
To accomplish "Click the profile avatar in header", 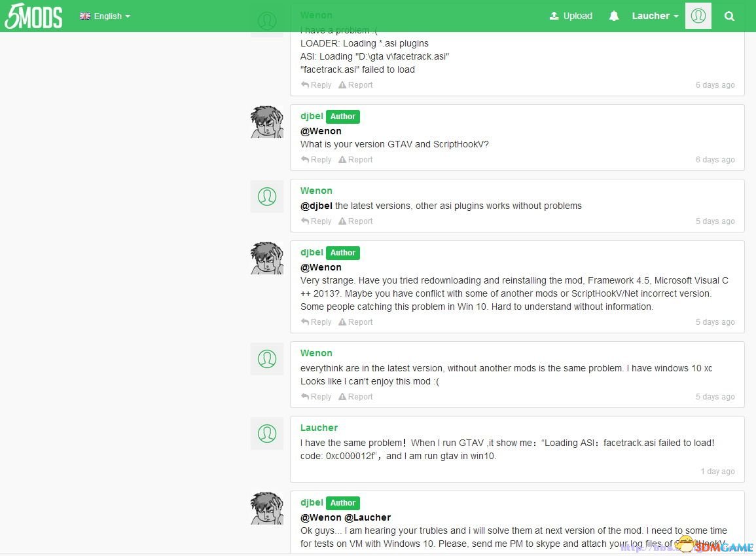I will click(x=698, y=16).
